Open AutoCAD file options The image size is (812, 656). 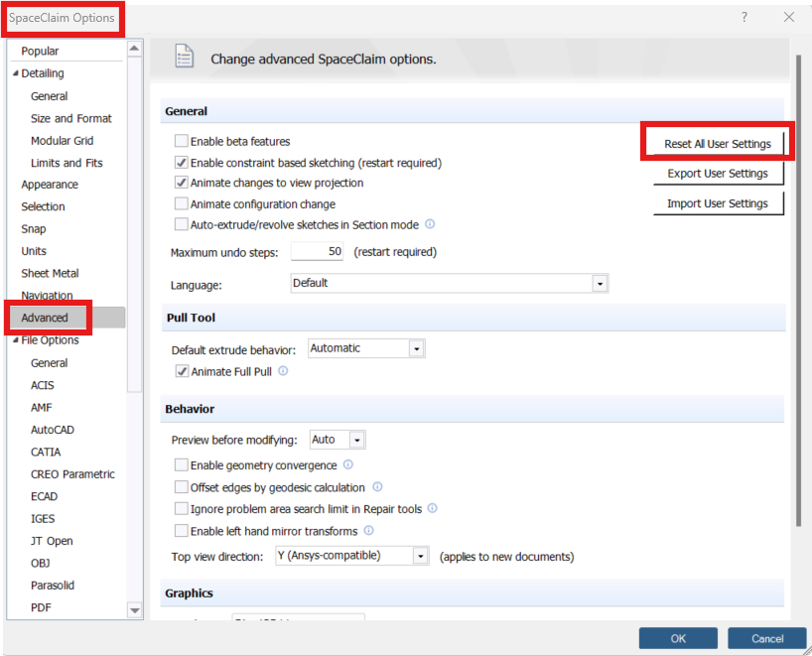[x=53, y=430]
